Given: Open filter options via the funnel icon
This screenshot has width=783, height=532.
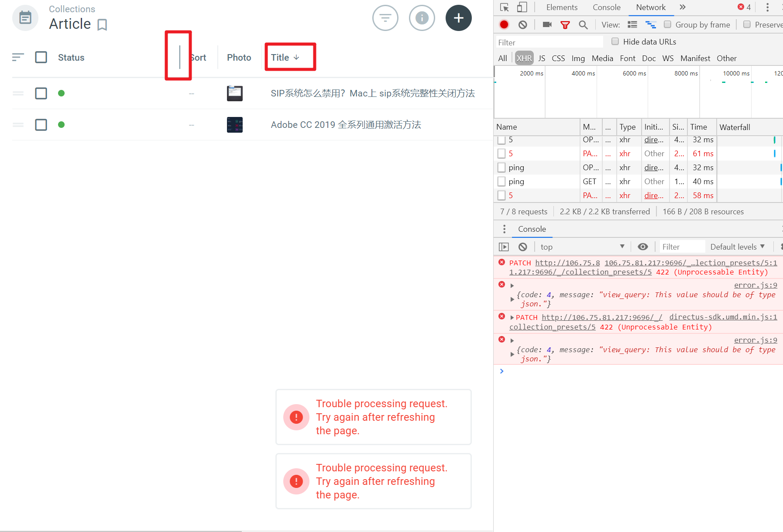Looking at the screenshot, I should click(385, 18).
